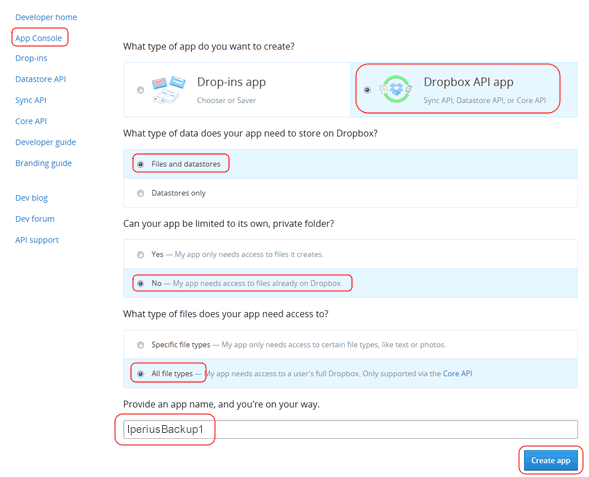This screenshot has height=477, width=589.
Task: Open the App Console sidebar link
Action: (x=38, y=38)
